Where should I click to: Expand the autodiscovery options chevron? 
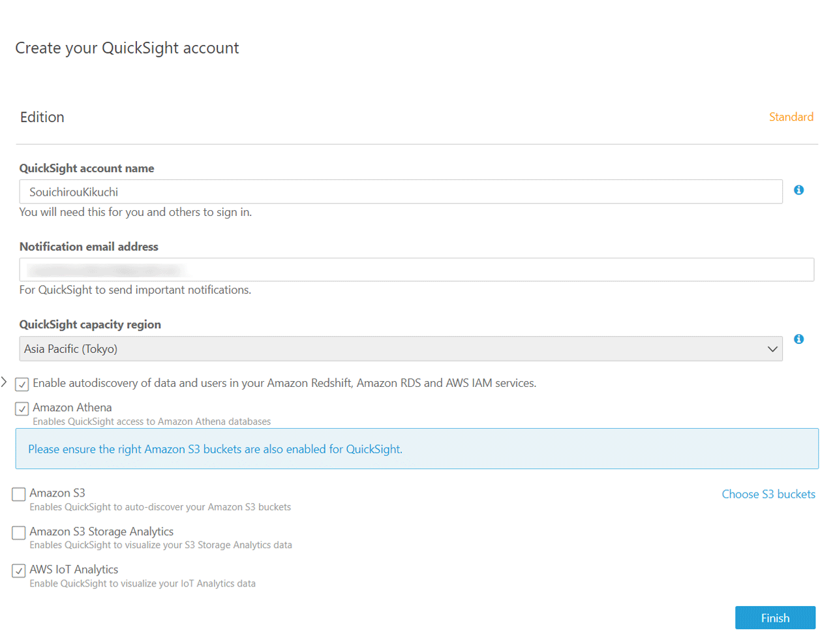(x=4, y=382)
